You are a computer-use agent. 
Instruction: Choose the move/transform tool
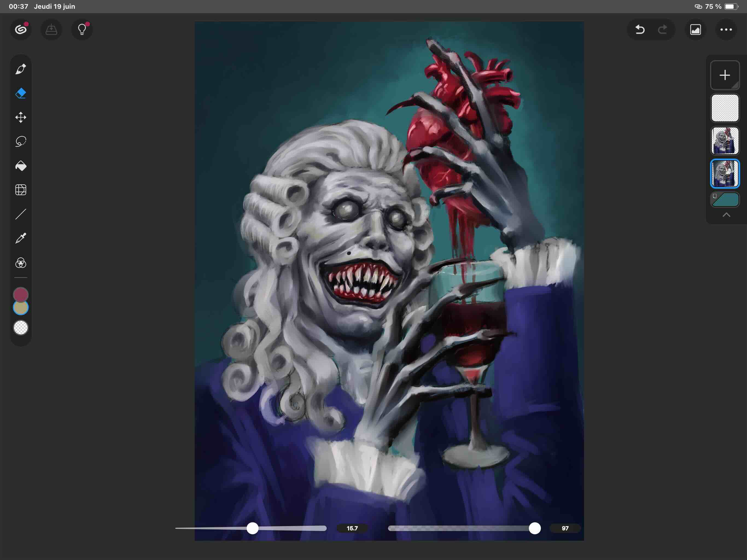coord(21,117)
